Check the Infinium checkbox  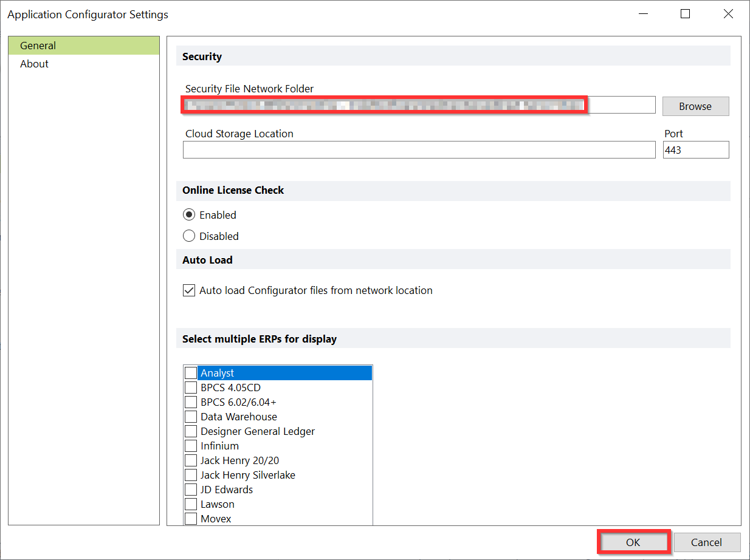tap(191, 446)
